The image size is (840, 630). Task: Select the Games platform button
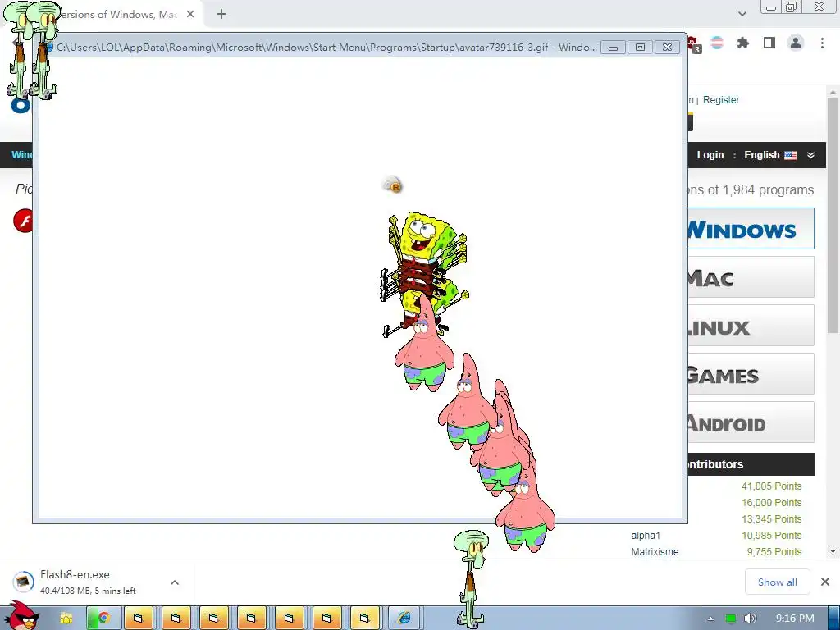(x=751, y=373)
